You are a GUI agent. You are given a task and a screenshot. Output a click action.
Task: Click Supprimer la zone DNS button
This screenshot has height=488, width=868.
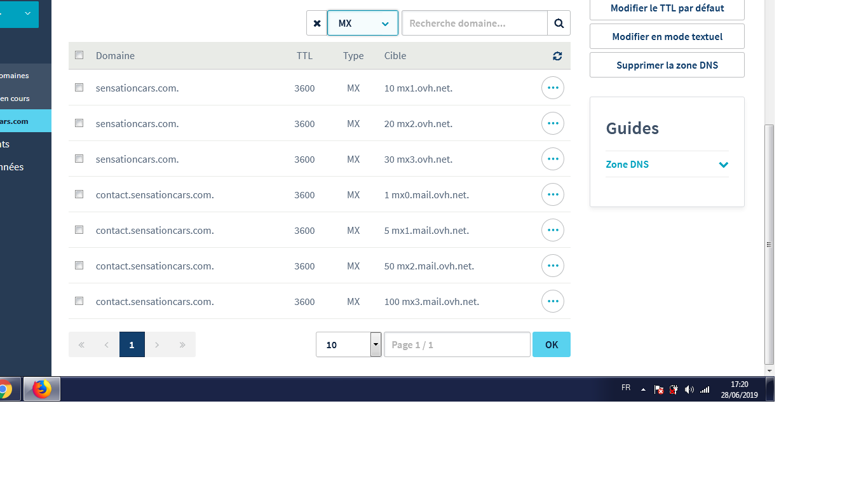(667, 65)
